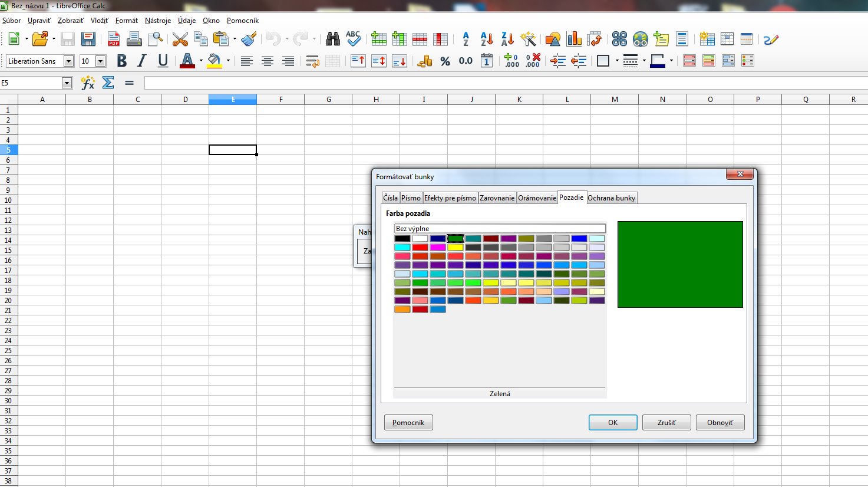The height and width of the screenshot is (487, 868).
Task: Click the Pomocník button in dialog
Action: [408, 422]
